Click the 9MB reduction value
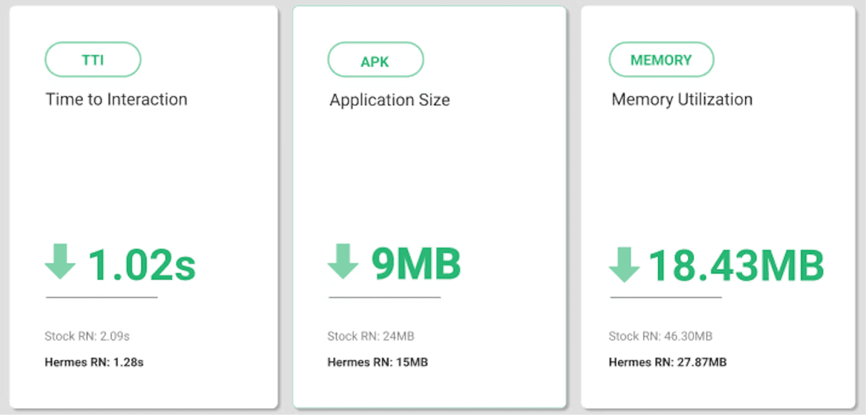The width and height of the screenshot is (868, 418). pos(416,264)
